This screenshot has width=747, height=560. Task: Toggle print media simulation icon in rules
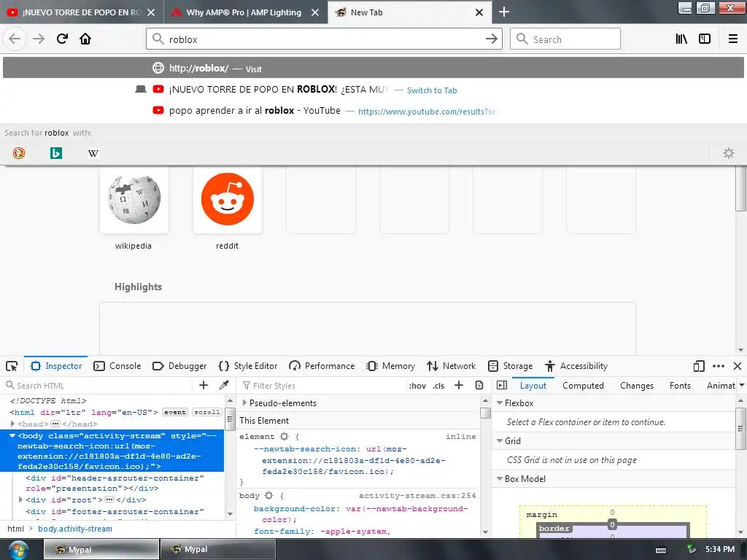479,385
